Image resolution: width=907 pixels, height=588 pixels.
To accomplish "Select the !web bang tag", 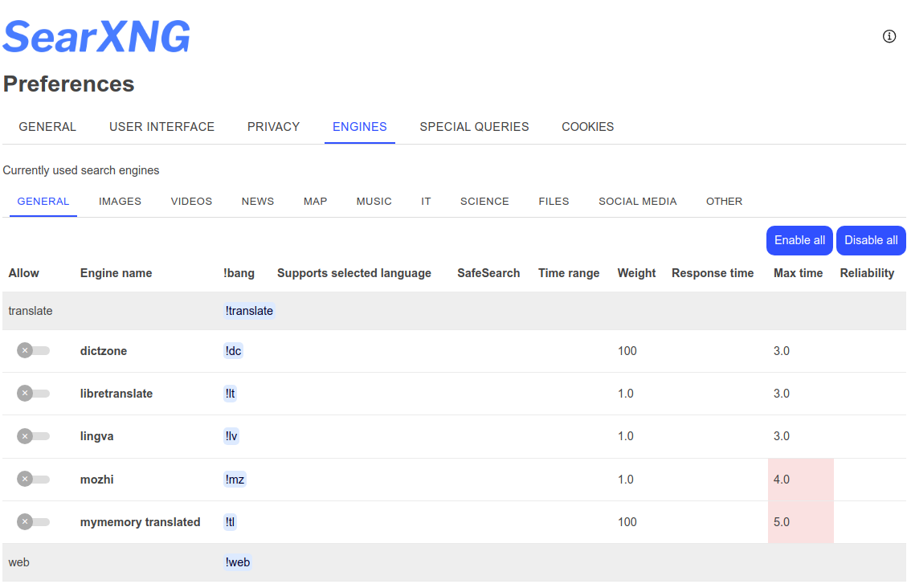I will click(238, 562).
